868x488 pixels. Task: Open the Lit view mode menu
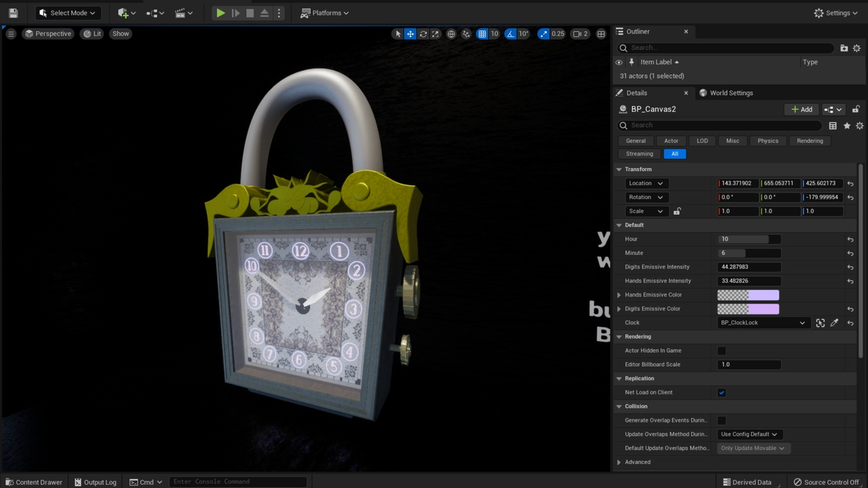[x=92, y=34]
